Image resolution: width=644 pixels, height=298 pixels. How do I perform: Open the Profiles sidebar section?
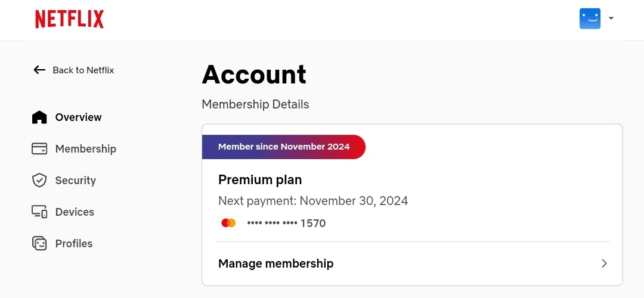coord(63,243)
